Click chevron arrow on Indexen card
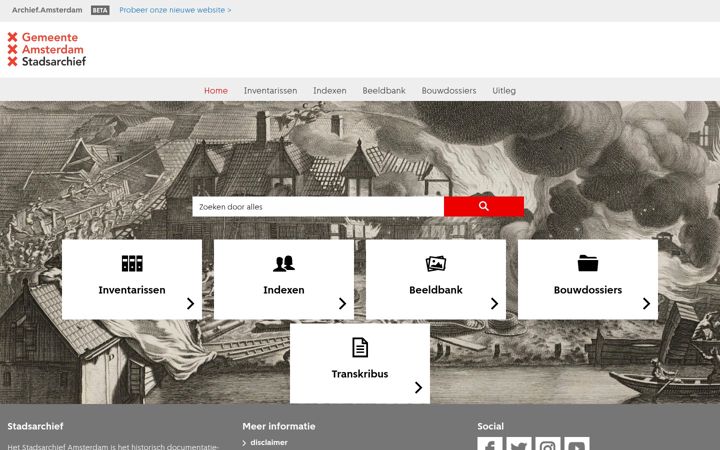This screenshot has width=720, height=450. [x=342, y=303]
